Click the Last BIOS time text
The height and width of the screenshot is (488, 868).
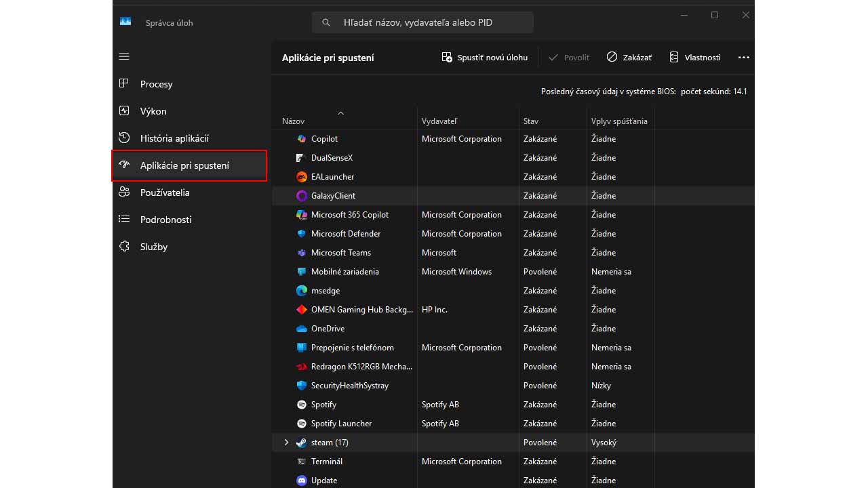tap(644, 91)
